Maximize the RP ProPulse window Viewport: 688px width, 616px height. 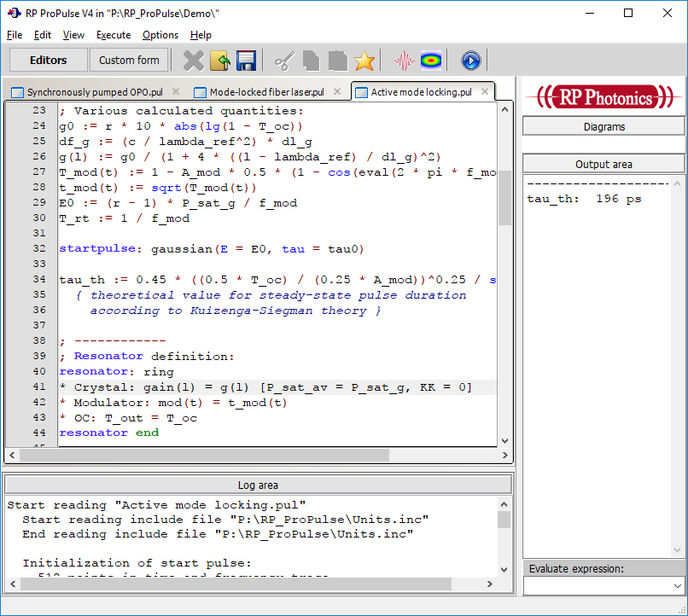coord(628,13)
